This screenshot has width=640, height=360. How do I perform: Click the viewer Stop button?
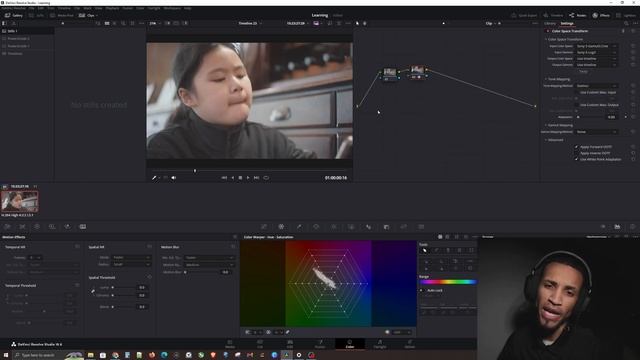[x=240, y=178]
